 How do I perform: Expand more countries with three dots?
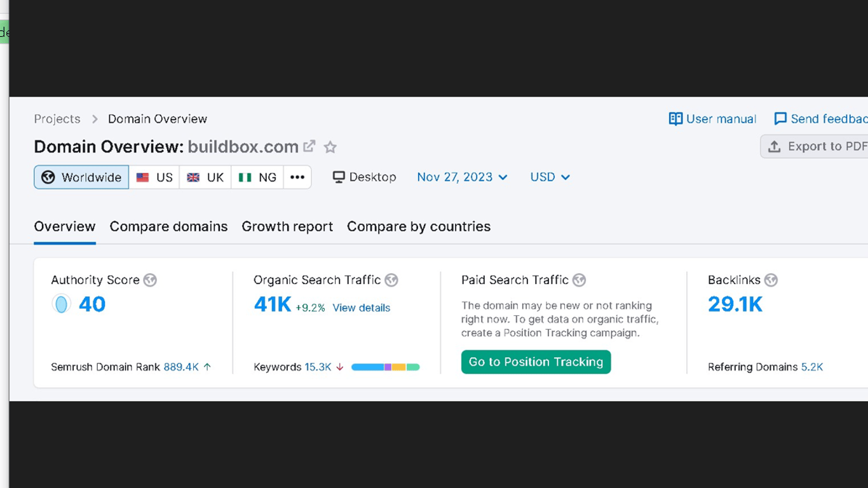297,177
